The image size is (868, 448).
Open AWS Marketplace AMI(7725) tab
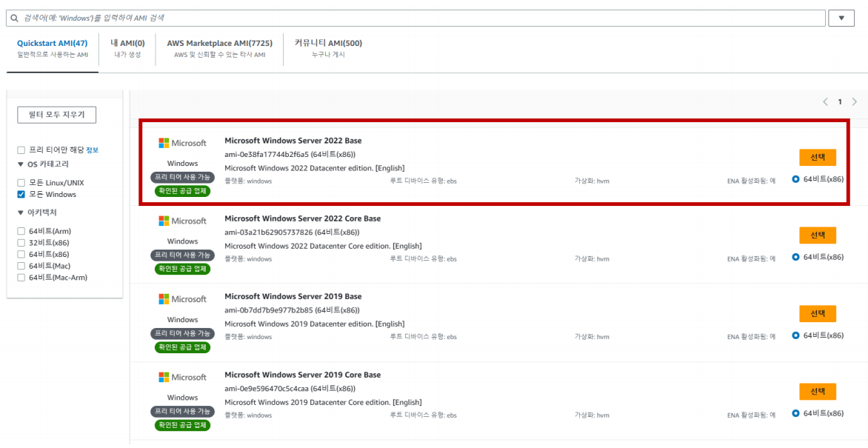pos(219,48)
